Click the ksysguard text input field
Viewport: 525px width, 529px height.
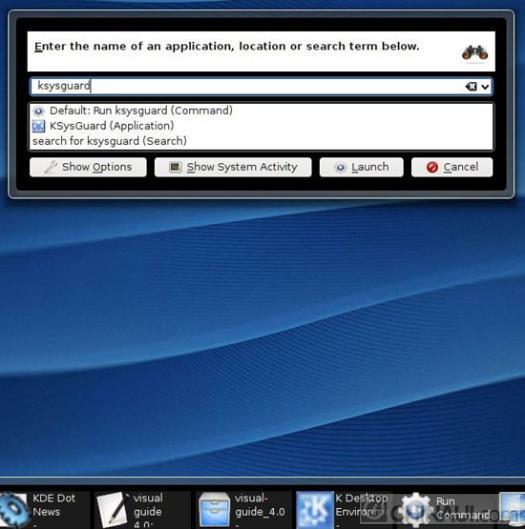point(261,86)
